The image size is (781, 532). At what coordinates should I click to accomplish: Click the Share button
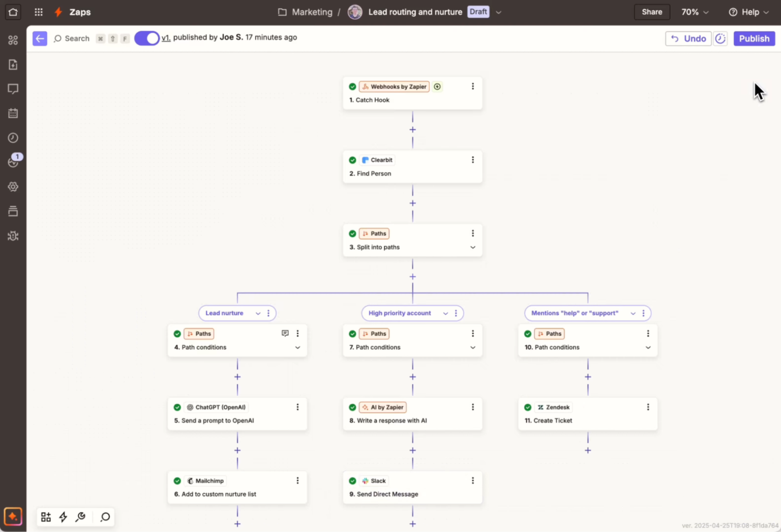tap(652, 12)
